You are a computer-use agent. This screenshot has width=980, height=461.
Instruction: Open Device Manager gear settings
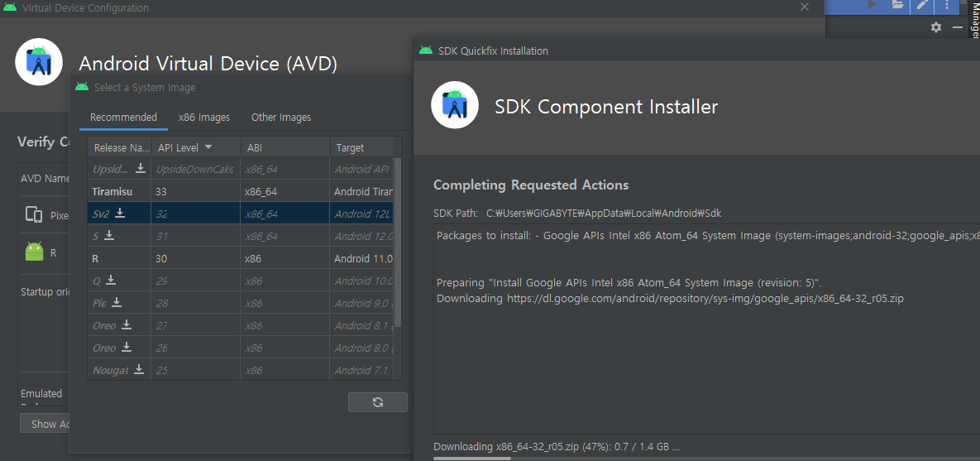tap(935, 27)
